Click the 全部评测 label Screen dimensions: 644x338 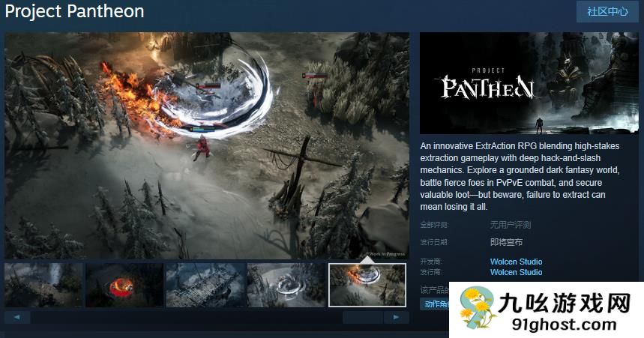[434, 225]
